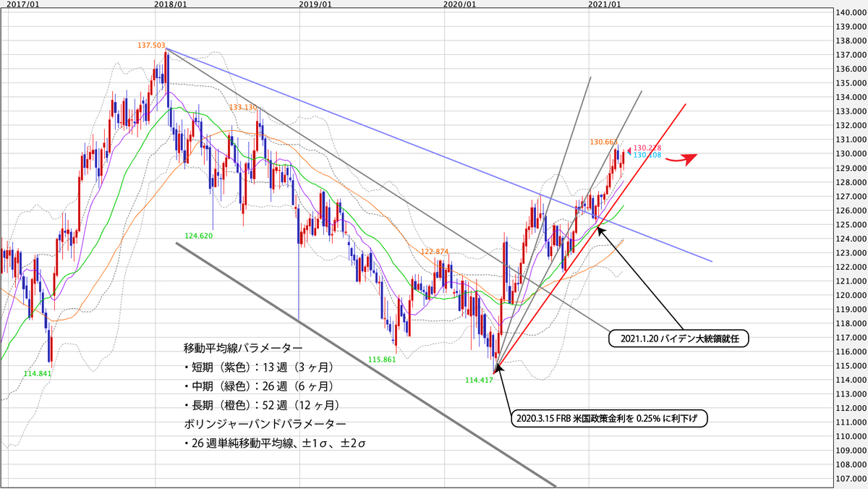Select the 26 週単純移動平均線、±1σ、±2σ line

(x=275, y=443)
